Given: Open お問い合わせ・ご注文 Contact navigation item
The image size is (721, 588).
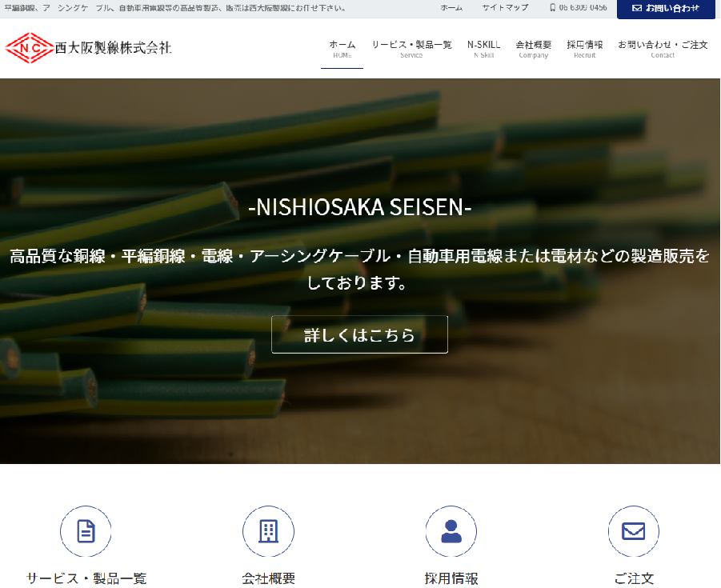Looking at the screenshot, I should pos(663,49).
